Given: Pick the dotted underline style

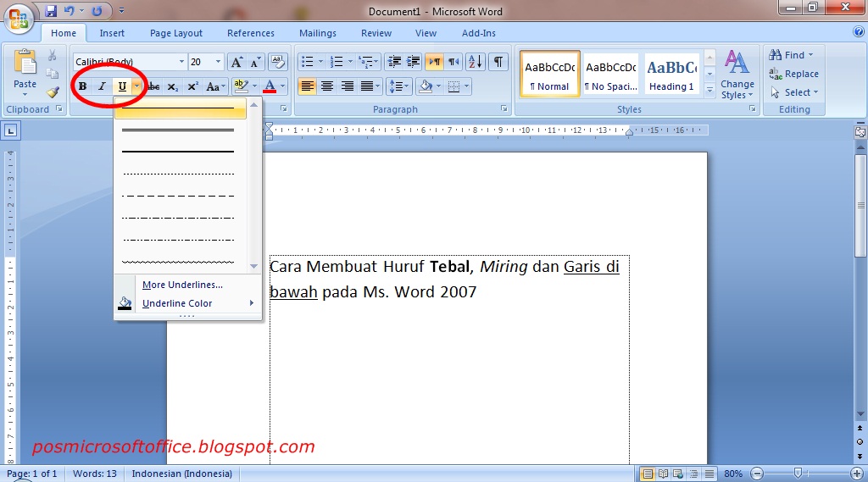Looking at the screenshot, I should pyautogui.click(x=180, y=174).
